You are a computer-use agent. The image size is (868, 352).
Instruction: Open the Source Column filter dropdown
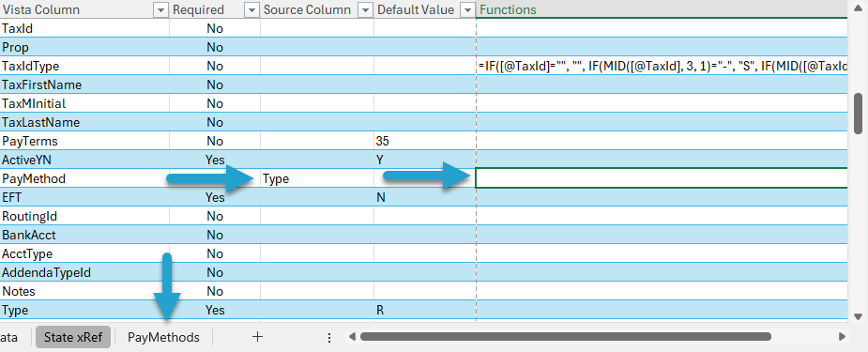pyautogui.click(x=365, y=10)
